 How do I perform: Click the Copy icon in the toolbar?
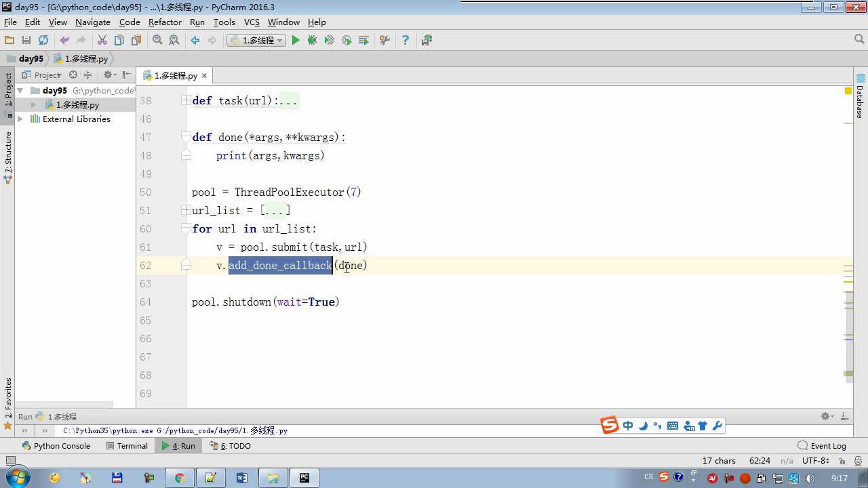pyautogui.click(x=119, y=41)
